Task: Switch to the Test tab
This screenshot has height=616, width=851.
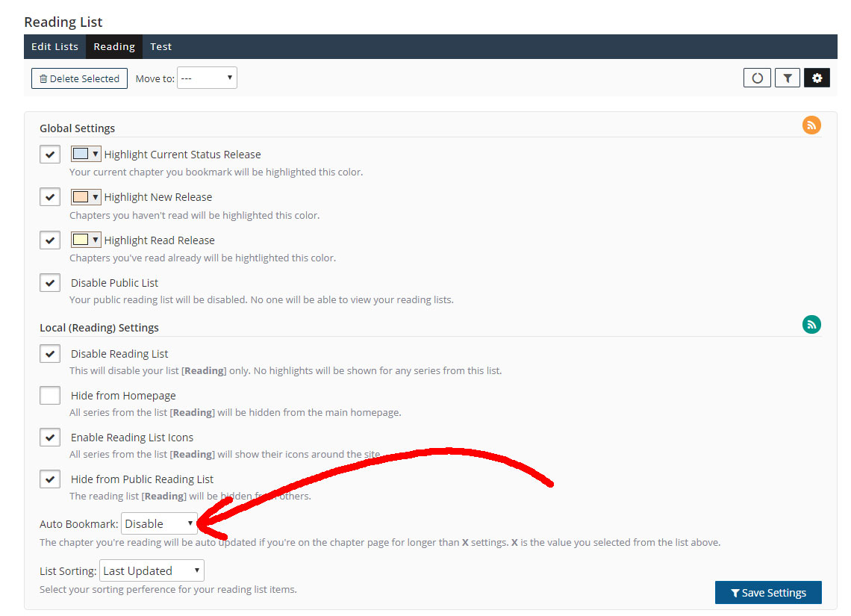Action: 160,46
